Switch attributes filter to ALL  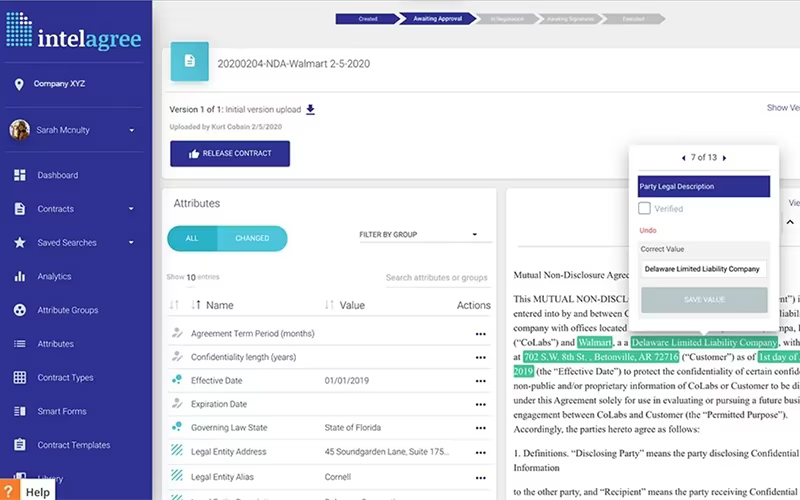(x=192, y=238)
